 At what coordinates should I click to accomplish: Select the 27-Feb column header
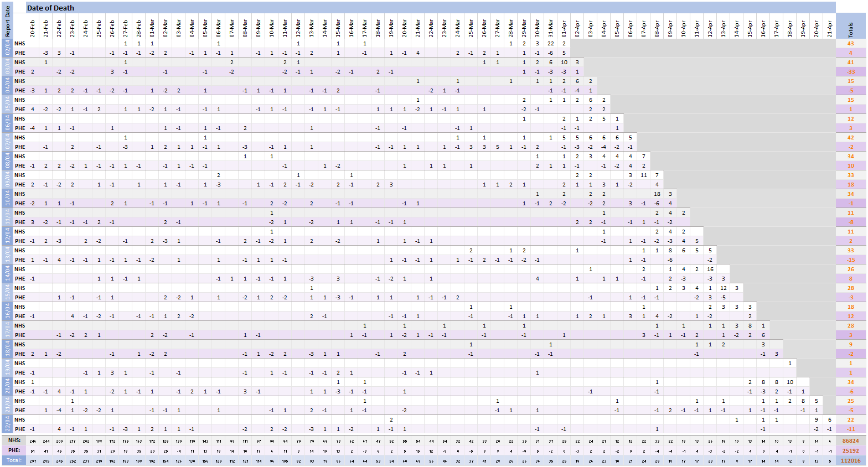[x=126, y=29]
